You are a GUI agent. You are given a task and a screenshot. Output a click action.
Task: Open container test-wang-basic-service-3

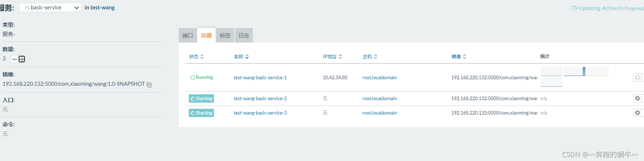click(x=260, y=113)
